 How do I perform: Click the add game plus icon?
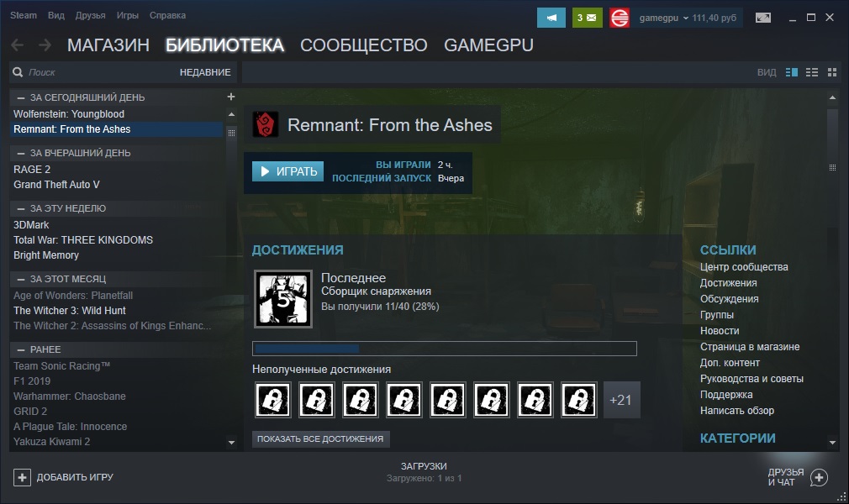pyautogui.click(x=22, y=477)
